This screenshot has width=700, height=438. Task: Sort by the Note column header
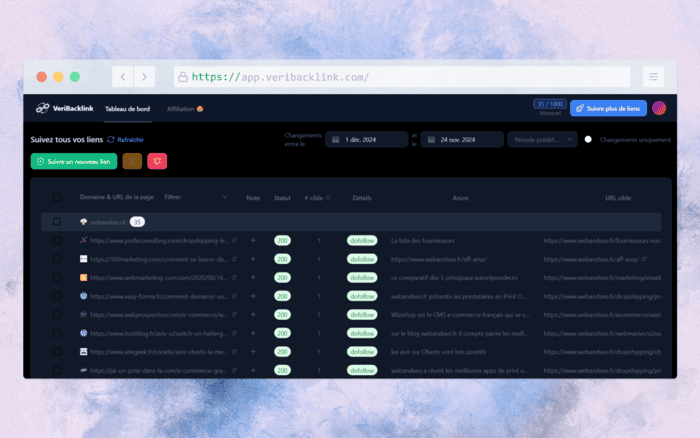coord(253,198)
